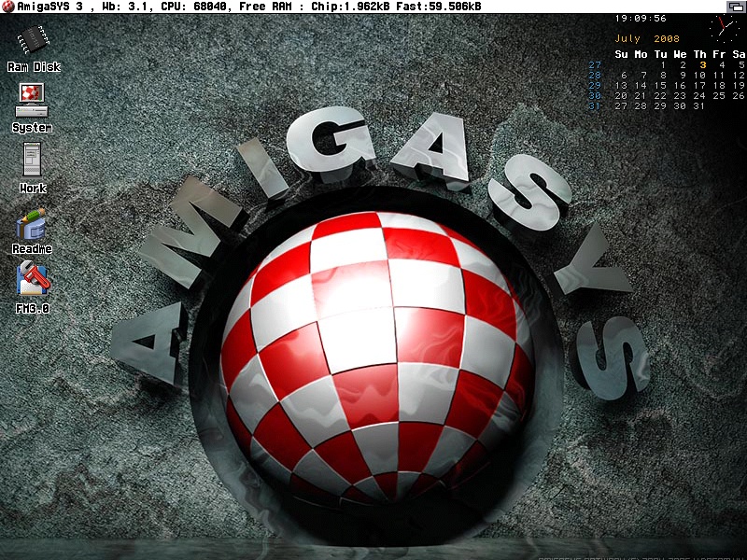
Task: Select July 22 in the calendar
Action: pos(660,96)
